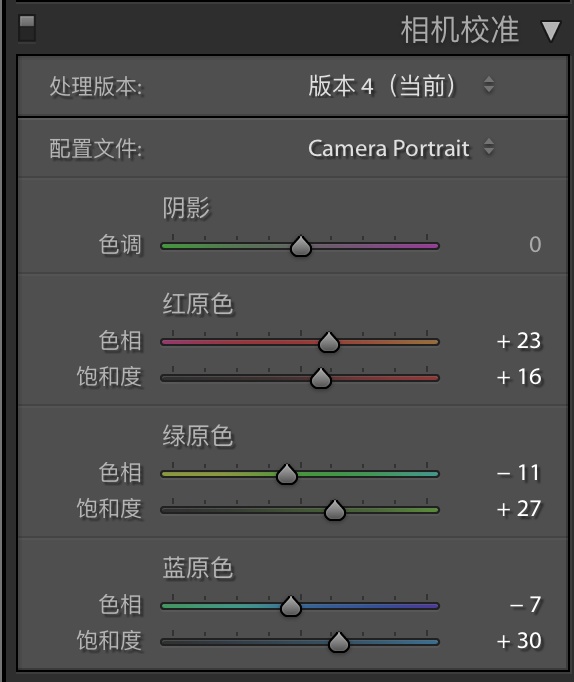Click the up/down arrows beside Camera Portrait

coord(489,147)
